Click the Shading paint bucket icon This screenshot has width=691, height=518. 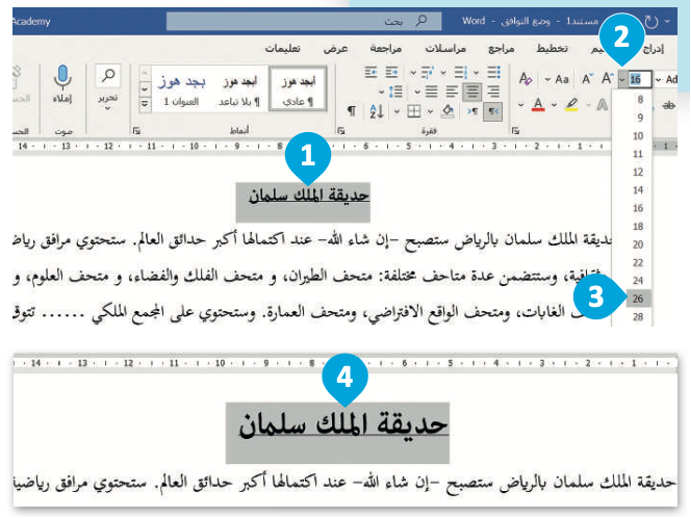448,111
